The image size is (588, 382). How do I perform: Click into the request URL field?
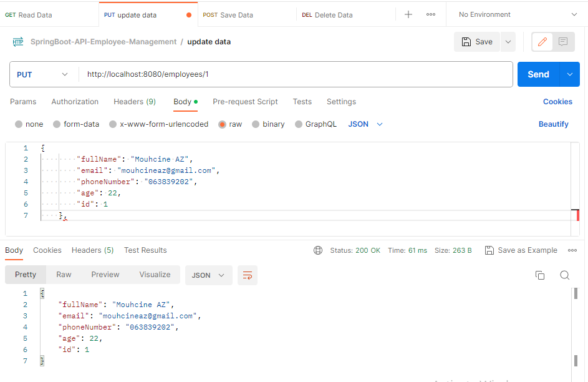click(296, 74)
